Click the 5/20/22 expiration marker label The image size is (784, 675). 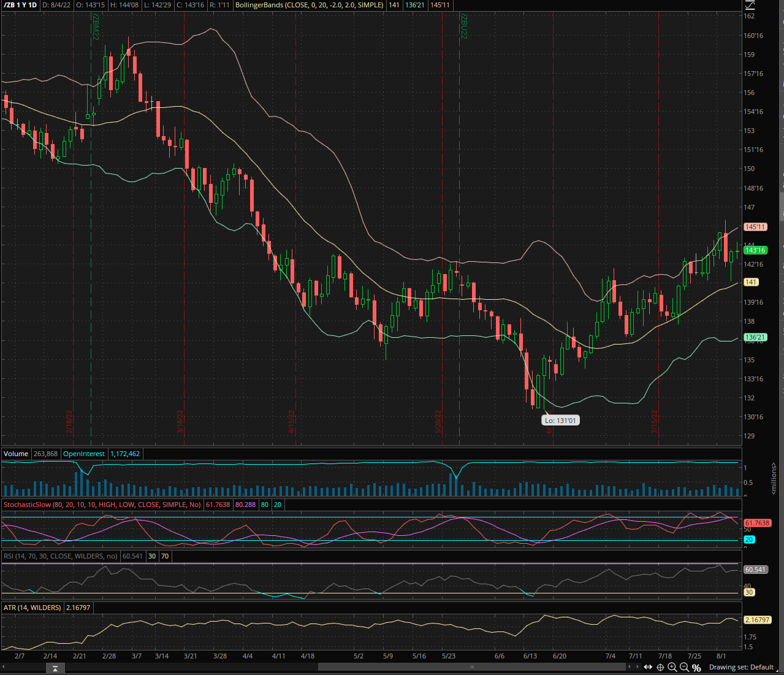point(438,422)
